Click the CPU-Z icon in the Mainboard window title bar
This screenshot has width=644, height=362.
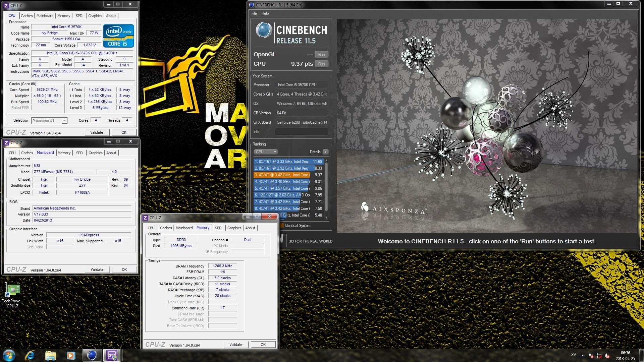coord(6,142)
